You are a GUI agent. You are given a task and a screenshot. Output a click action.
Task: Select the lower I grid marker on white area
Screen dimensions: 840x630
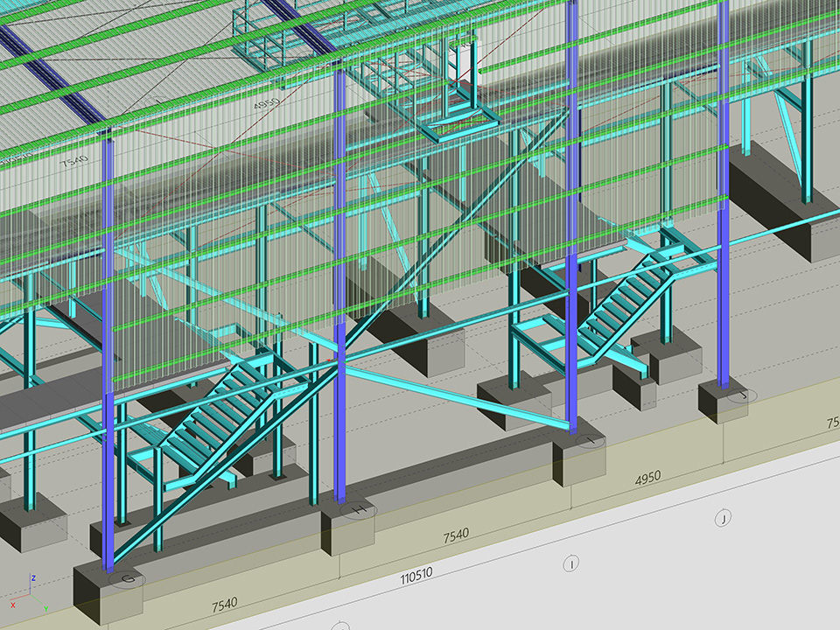[570, 564]
